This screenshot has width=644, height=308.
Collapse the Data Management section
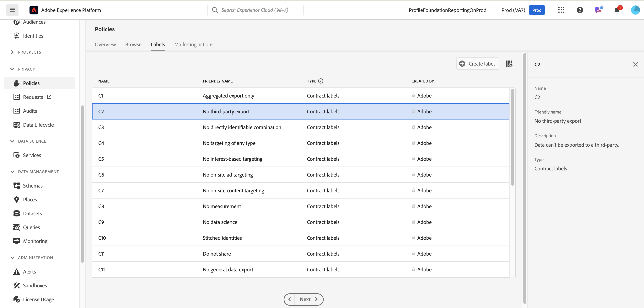[x=12, y=172]
